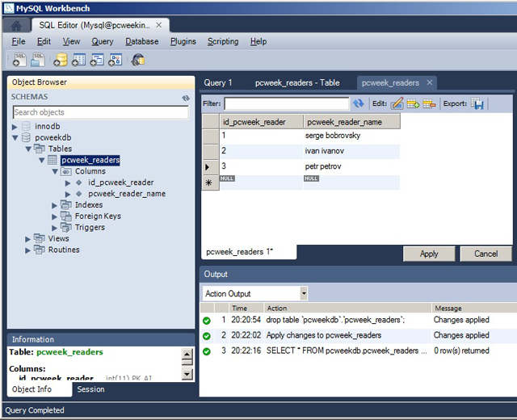Viewport: 517px width, 420px height.
Task: Switch to pcweek_readers - Table tab
Action: point(297,82)
